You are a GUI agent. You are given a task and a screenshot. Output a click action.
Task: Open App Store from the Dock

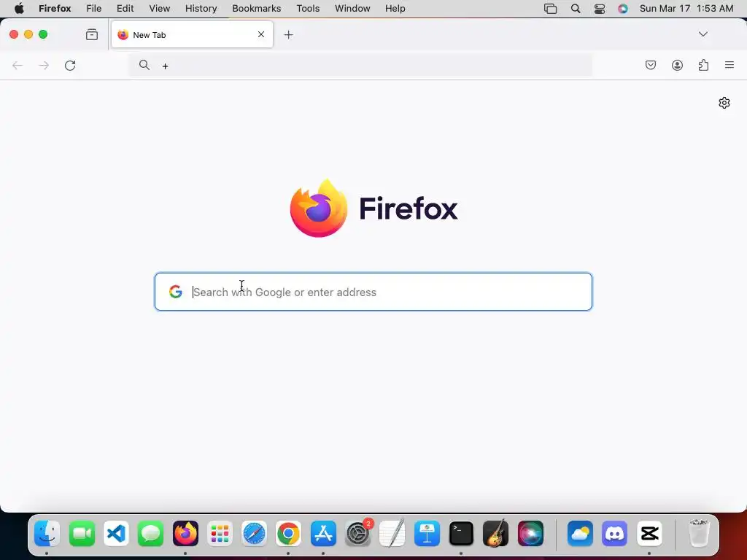[323, 533]
